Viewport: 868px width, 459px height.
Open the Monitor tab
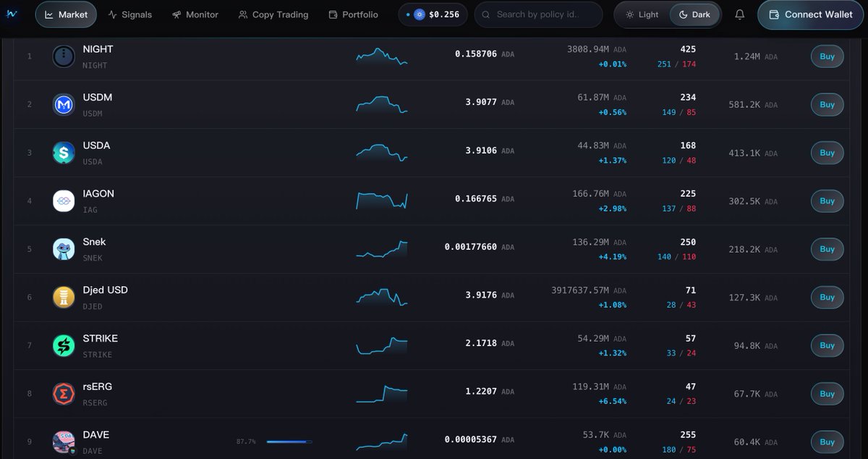coord(195,14)
